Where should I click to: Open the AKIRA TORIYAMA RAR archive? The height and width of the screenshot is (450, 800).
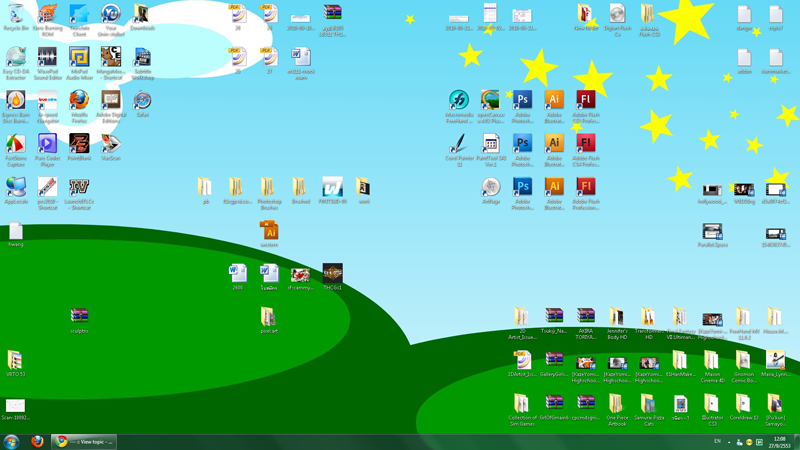585,323
